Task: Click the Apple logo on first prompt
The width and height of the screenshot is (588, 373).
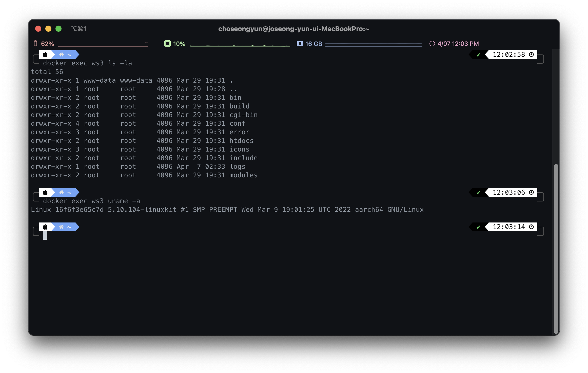Action: pos(45,54)
